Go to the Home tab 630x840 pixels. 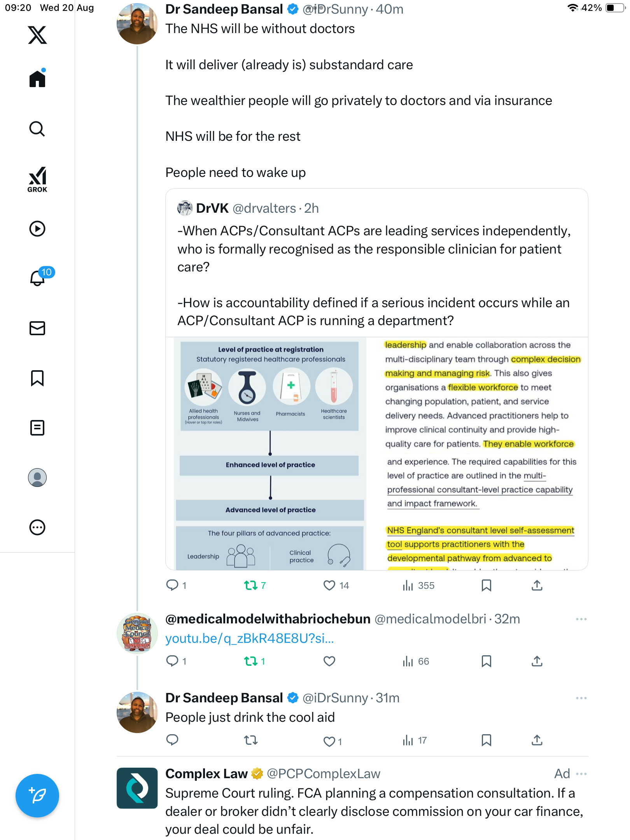coord(37,79)
